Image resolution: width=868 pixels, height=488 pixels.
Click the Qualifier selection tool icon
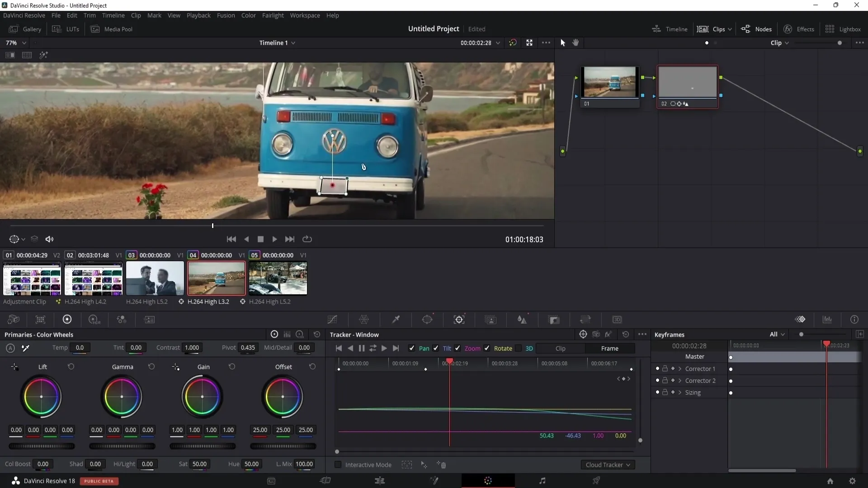tap(396, 319)
